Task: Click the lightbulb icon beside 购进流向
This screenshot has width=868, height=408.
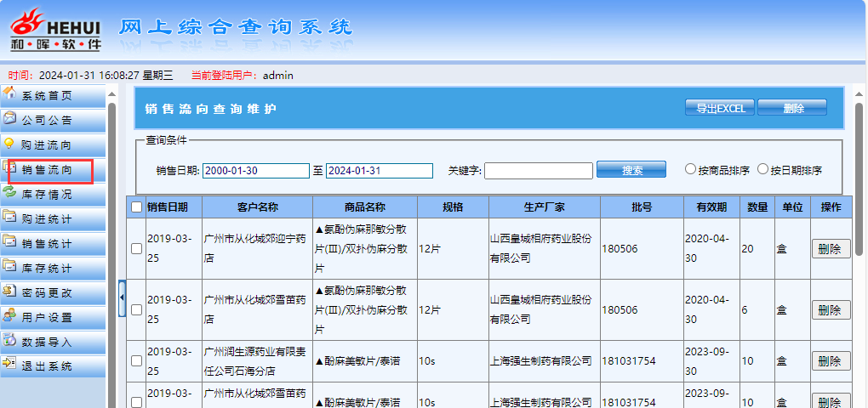Action: (x=10, y=144)
